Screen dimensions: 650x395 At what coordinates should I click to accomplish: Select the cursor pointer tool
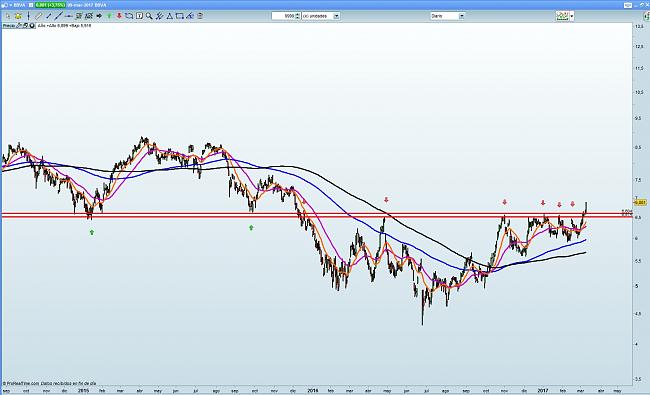pyautogui.click(x=7, y=16)
